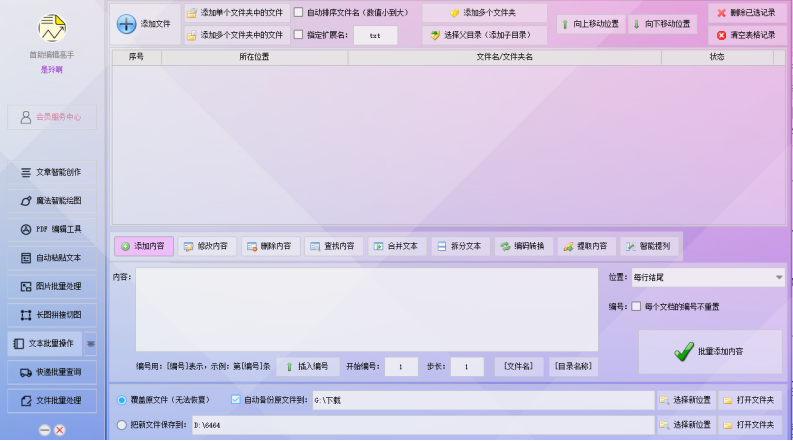Click 打开文件夹 beside the G:\下载 path
793x441 pixels.
tap(750, 400)
